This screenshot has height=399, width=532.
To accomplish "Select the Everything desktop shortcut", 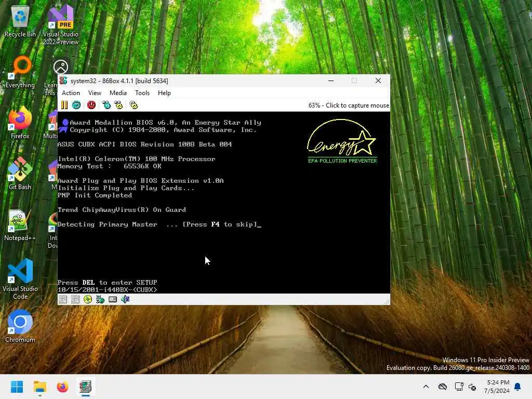I will pos(20,72).
